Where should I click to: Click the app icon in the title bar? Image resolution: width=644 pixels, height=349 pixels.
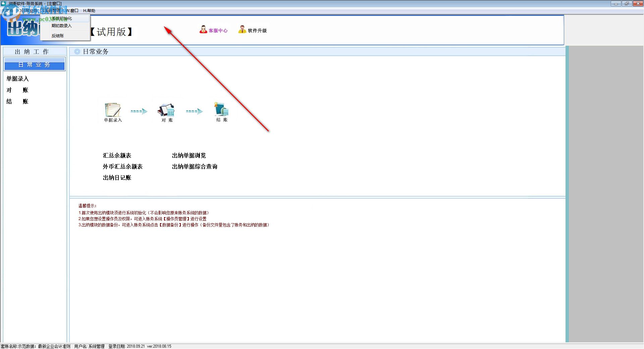coord(3,3)
